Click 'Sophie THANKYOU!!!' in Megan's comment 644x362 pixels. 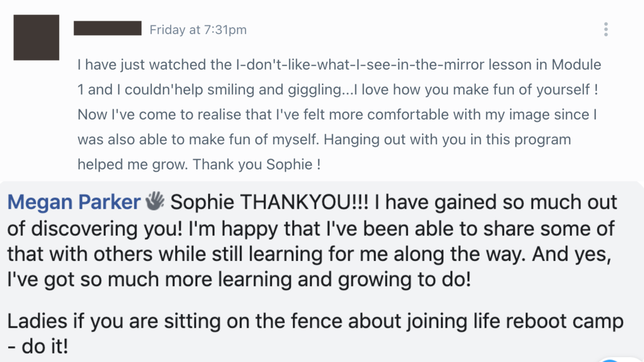coord(269,202)
